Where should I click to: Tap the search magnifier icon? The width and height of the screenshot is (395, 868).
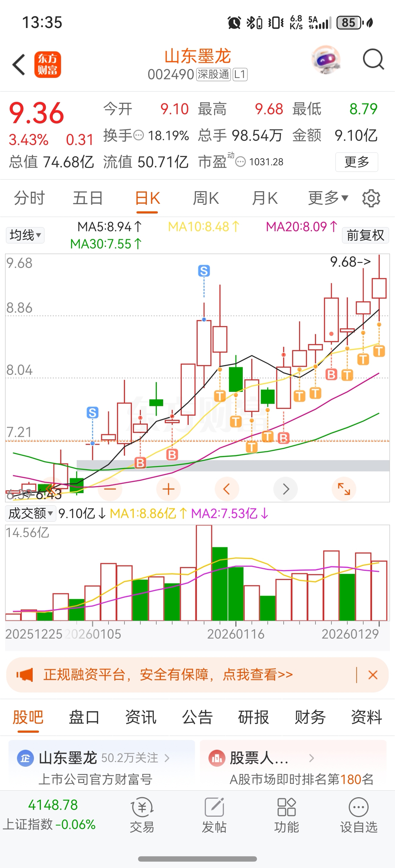(373, 60)
